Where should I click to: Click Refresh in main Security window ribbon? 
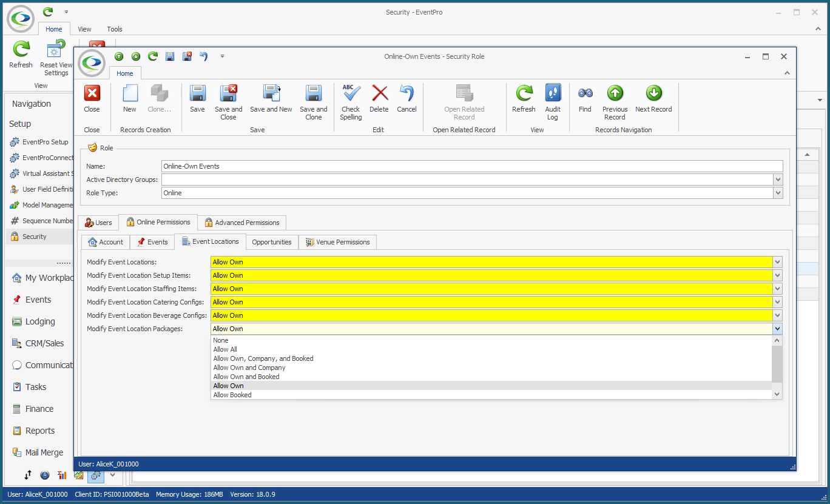tap(21, 55)
